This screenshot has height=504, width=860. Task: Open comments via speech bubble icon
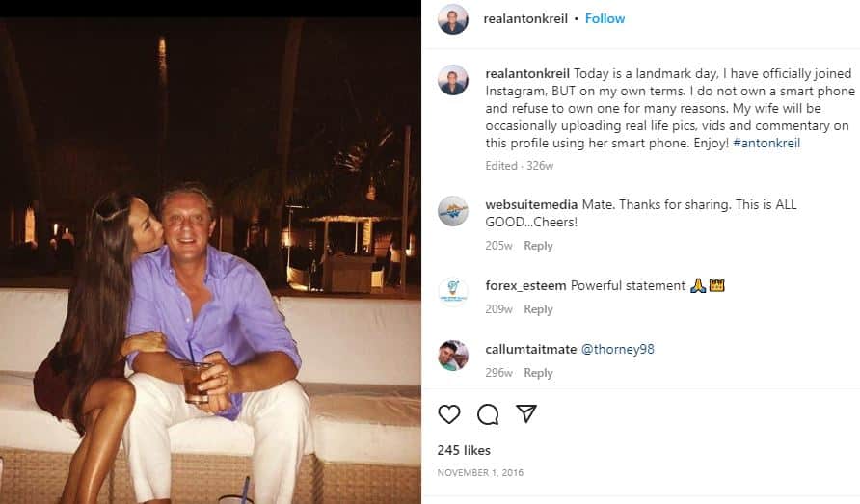pyautogui.click(x=488, y=414)
